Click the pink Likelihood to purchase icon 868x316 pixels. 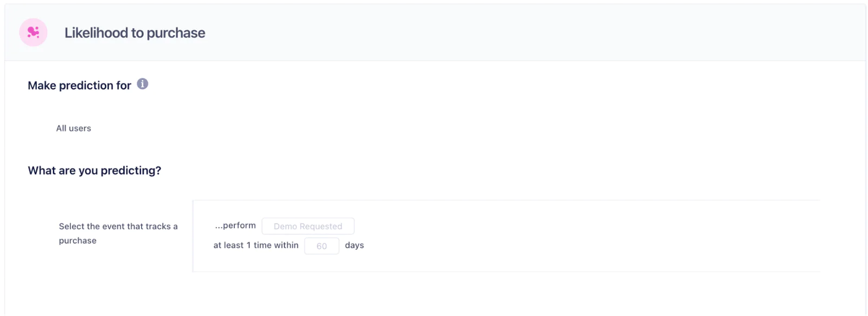tap(33, 33)
